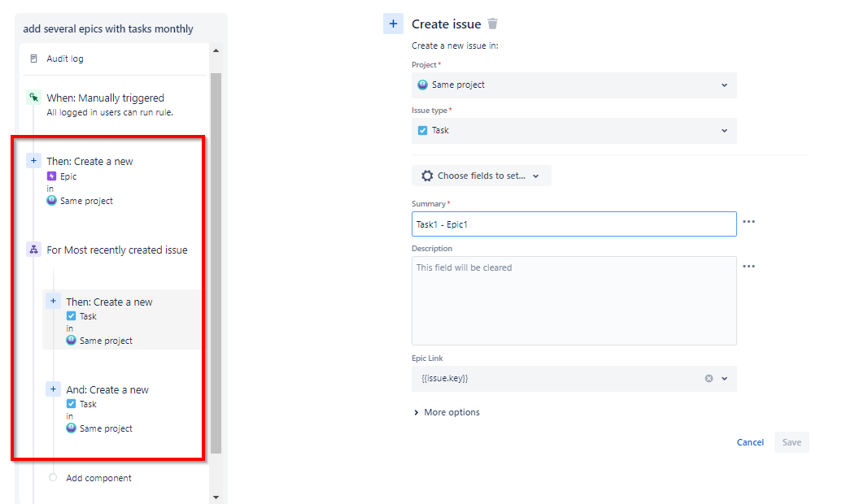Image resolution: width=864 pixels, height=504 pixels.
Task: Click the trash icon next to Create issue
Action: [x=493, y=24]
